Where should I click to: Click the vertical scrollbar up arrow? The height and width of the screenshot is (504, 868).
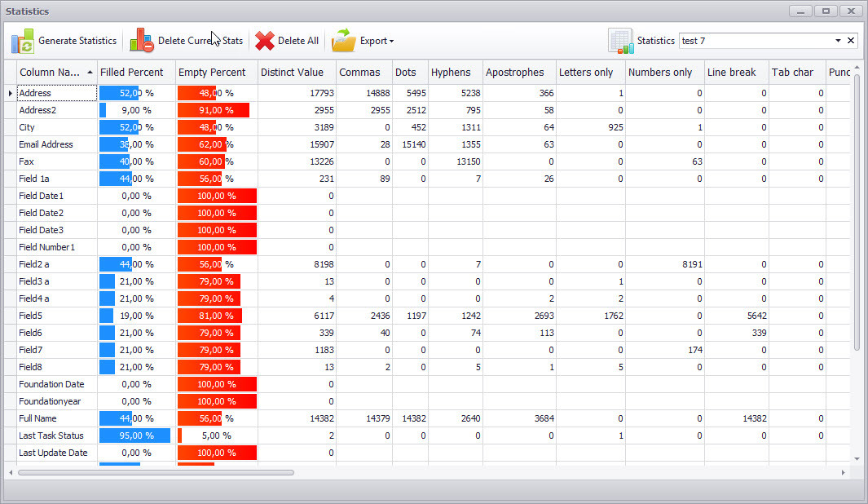pos(857,67)
